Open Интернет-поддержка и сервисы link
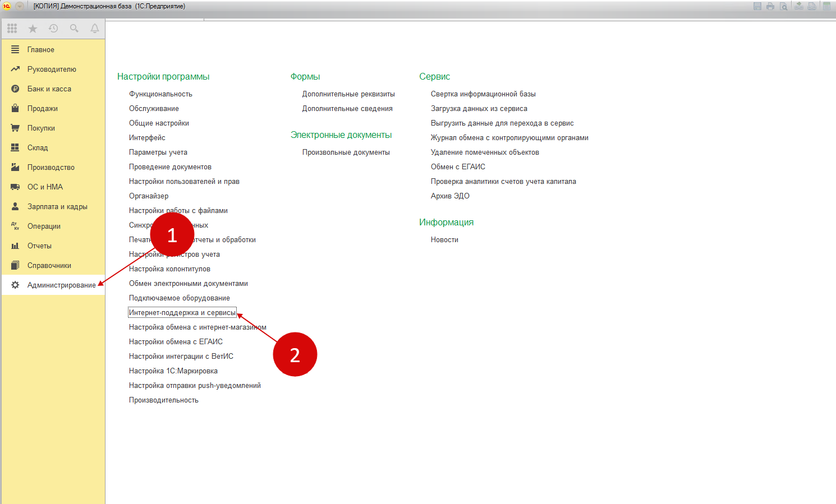 (182, 313)
